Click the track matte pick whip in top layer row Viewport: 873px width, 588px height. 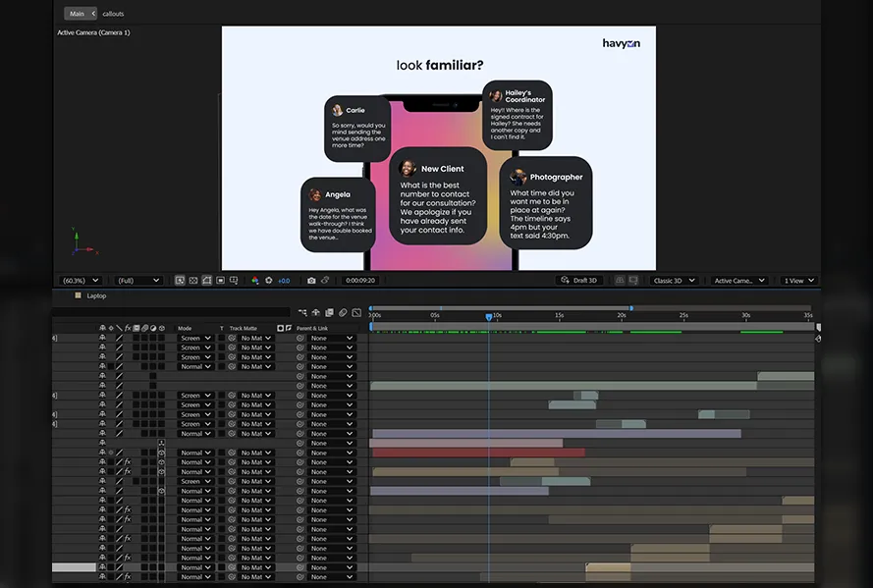[x=232, y=339]
